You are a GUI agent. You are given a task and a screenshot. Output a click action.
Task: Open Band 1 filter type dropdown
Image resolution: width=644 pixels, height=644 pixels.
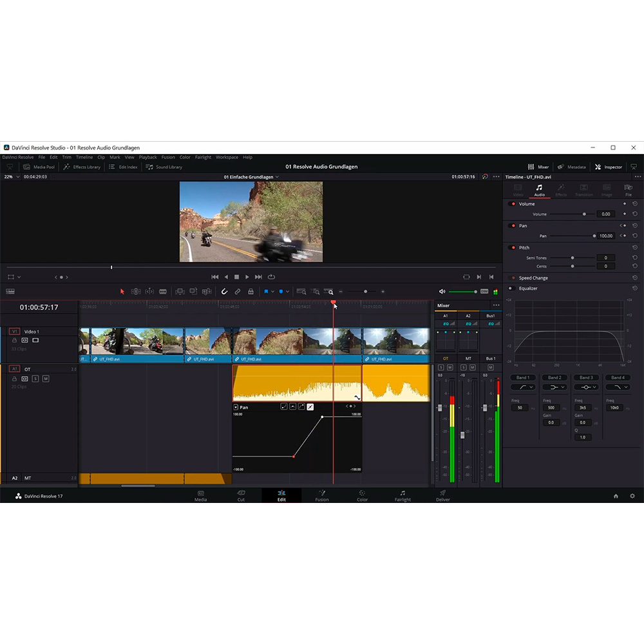(522, 387)
